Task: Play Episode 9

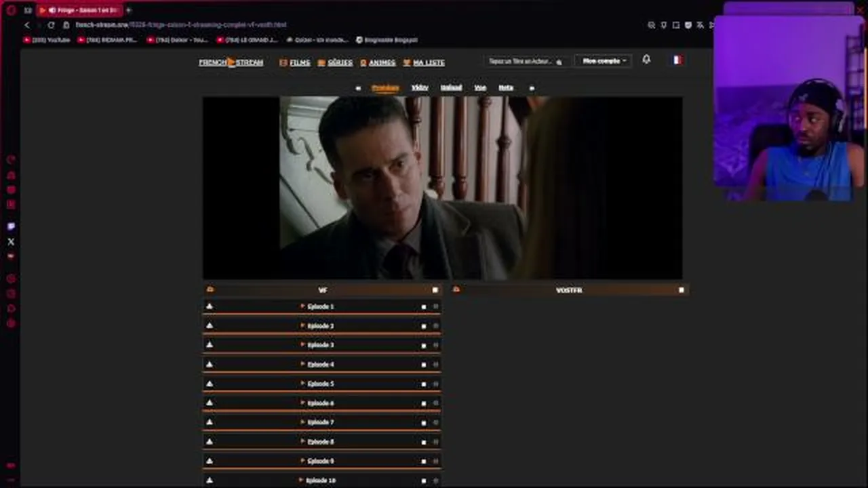Action: pos(317,461)
